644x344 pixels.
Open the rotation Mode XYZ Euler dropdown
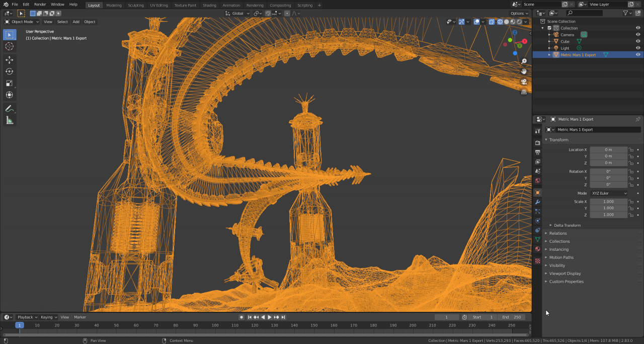coord(609,193)
